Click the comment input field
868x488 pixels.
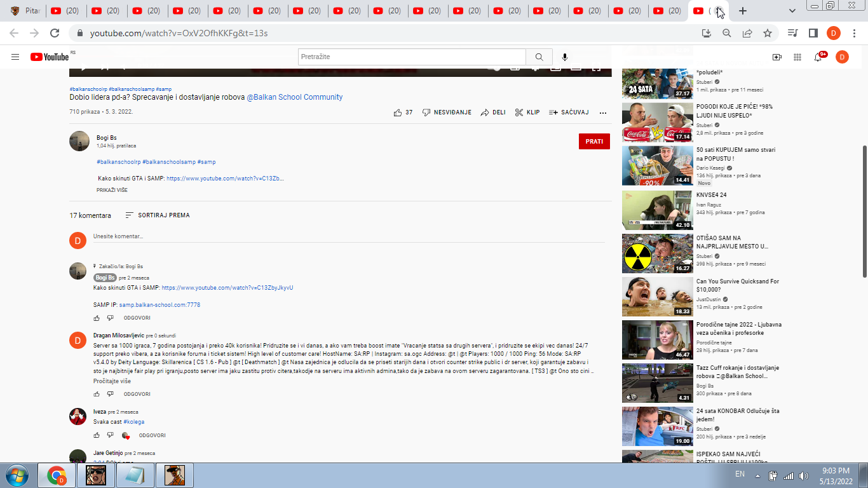[x=349, y=236]
